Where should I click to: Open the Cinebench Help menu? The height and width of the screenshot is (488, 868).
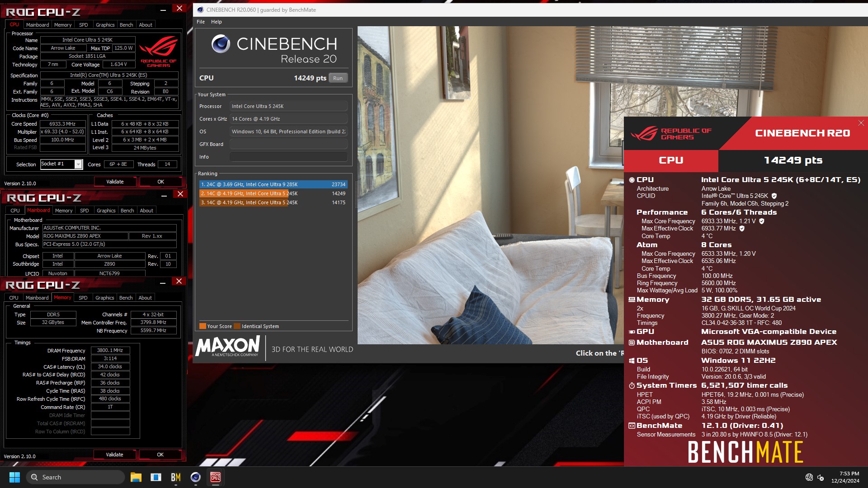coord(217,22)
